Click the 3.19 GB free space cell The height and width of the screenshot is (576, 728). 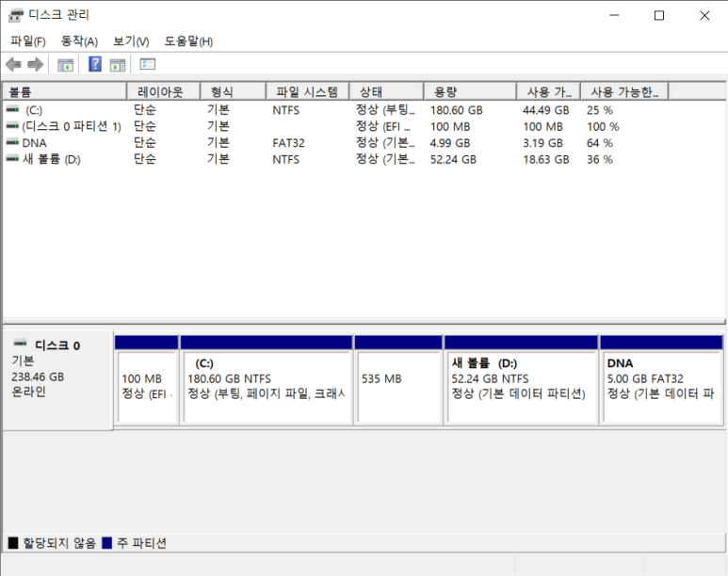tap(542, 143)
